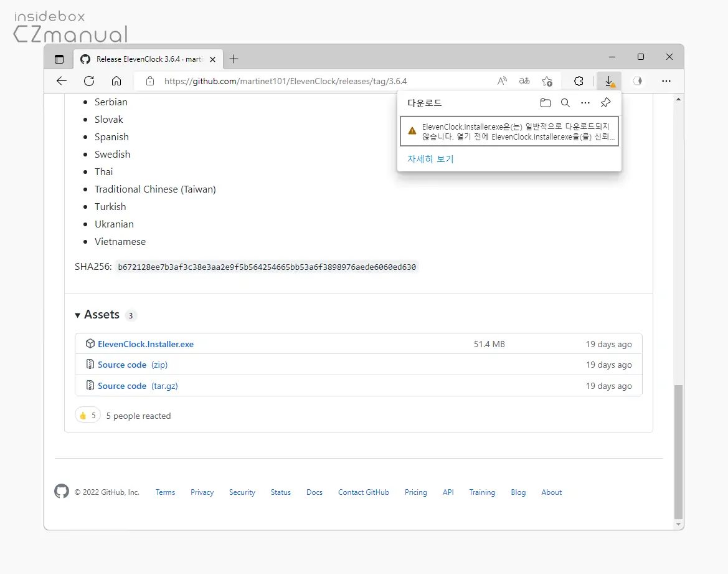The image size is (728, 574).
Task: Click the 다운로드 panel title
Action: click(424, 103)
